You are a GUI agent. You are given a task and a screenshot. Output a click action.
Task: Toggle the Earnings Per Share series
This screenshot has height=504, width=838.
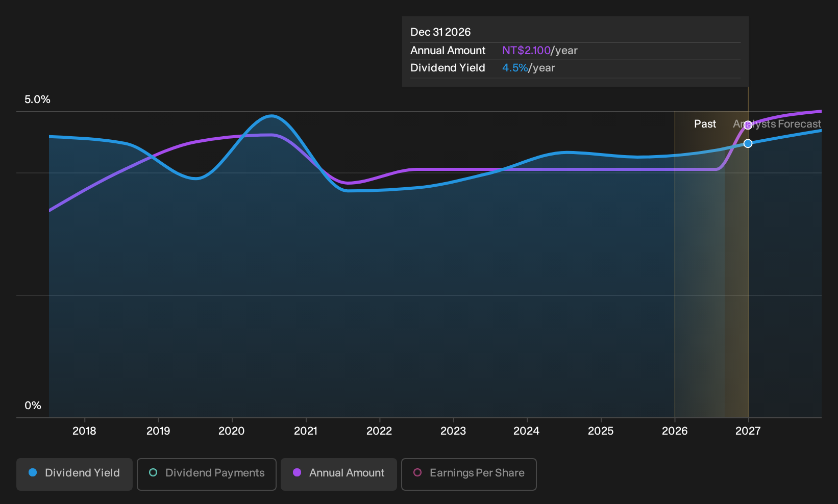(x=469, y=474)
